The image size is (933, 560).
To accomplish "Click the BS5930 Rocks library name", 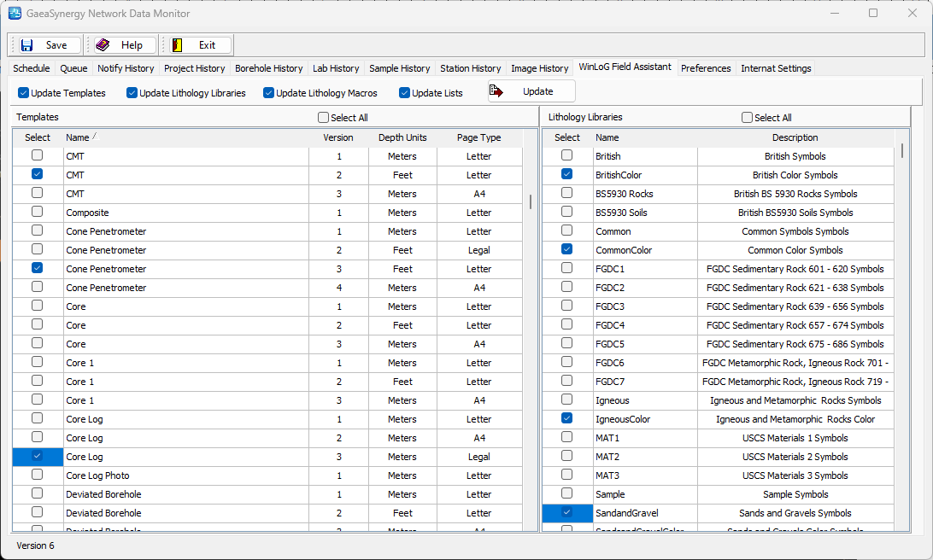I will click(624, 194).
